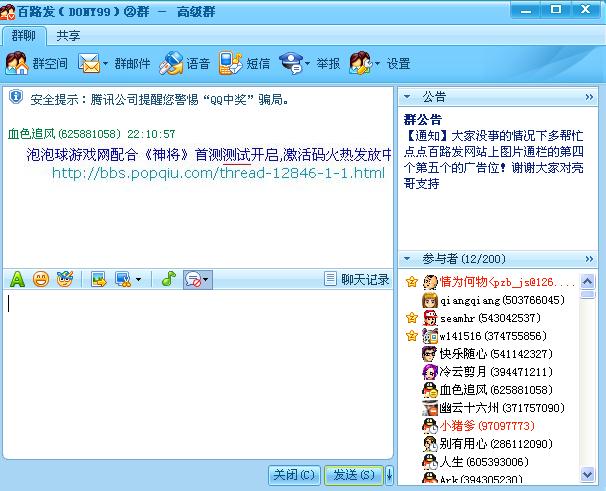Click the 参与者 panel double-arrow icon

(589, 259)
